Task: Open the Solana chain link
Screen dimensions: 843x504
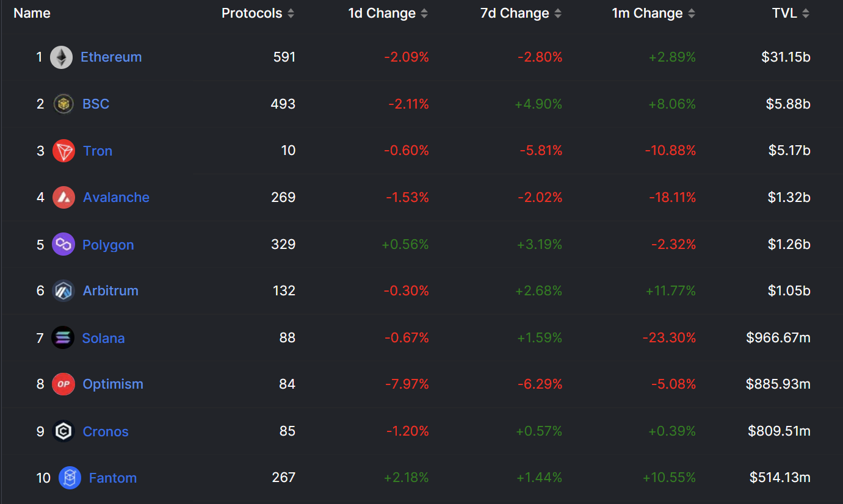Action: 103,338
